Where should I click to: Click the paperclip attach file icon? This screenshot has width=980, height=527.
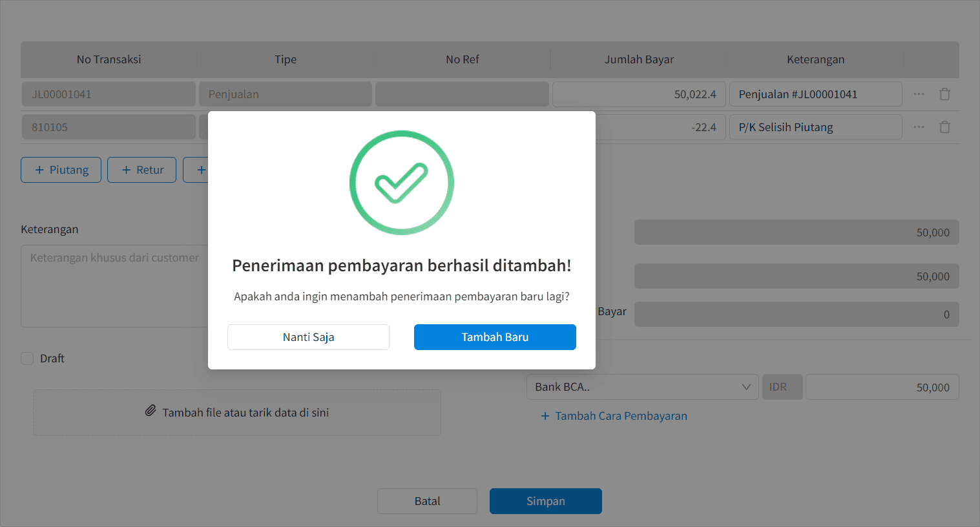coord(151,411)
